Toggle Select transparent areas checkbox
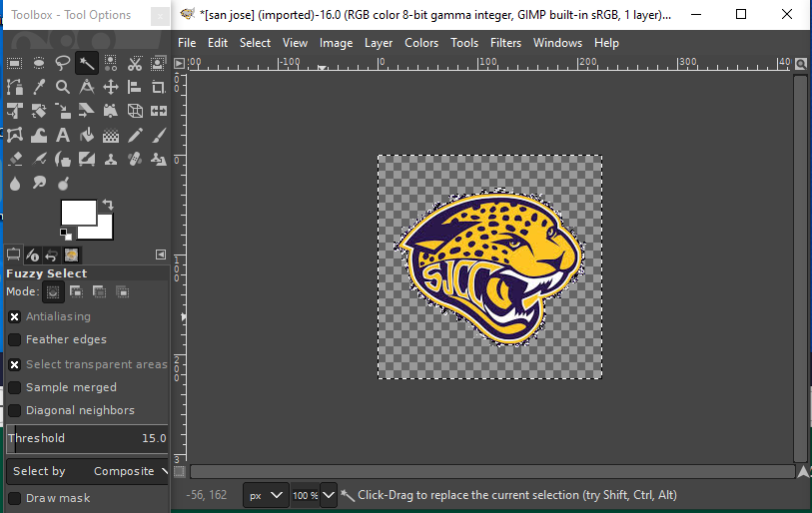Image resolution: width=812 pixels, height=513 pixels. [x=15, y=364]
